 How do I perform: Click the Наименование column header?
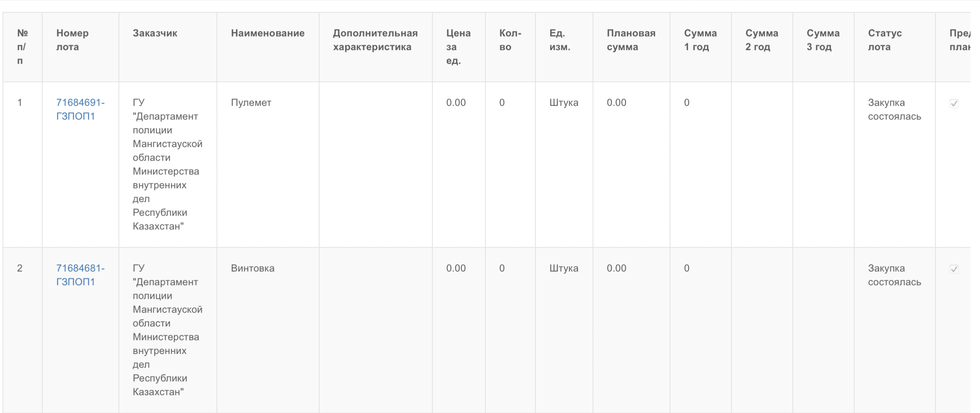[268, 33]
